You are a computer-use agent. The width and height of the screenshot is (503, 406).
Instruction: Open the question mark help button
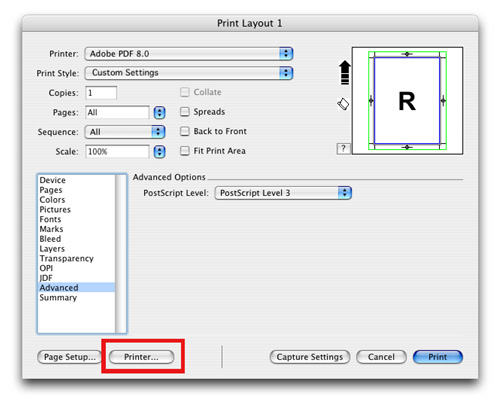pyautogui.click(x=343, y=149)
